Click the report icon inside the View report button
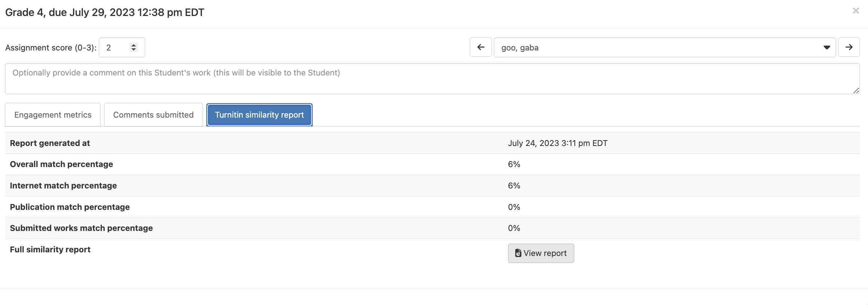Image resolution: width=868 pixels, height=305 pixels. (518, 253)
